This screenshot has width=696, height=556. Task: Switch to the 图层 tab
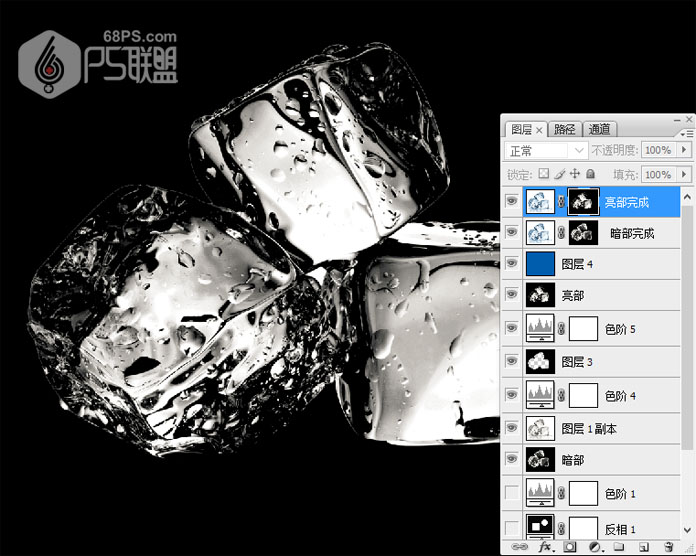point(521,129)
